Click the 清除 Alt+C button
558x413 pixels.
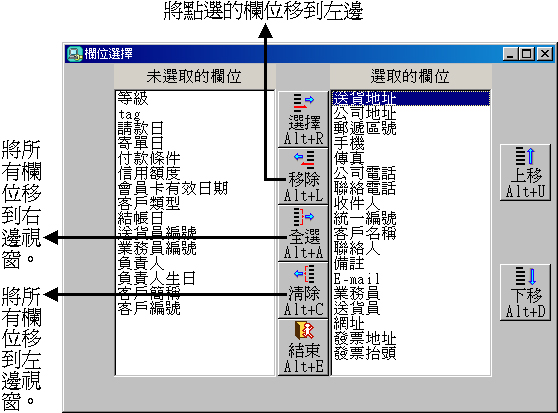[303, 290]
